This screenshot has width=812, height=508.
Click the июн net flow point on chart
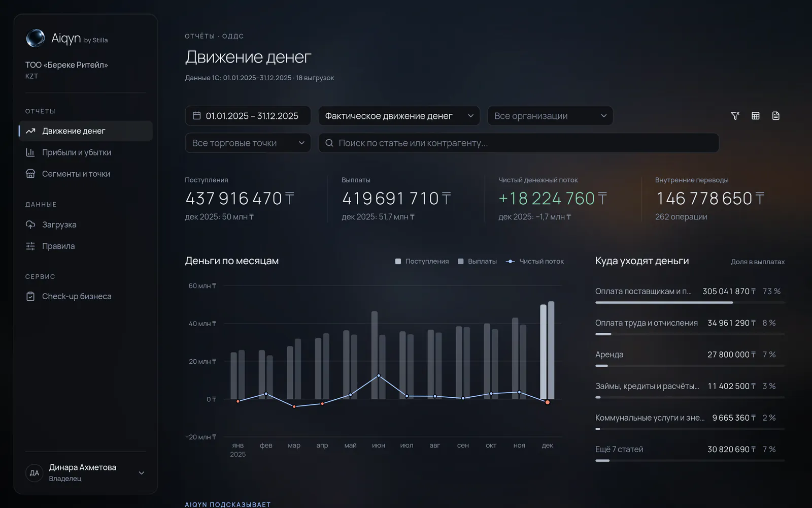[x=379, y=375]
